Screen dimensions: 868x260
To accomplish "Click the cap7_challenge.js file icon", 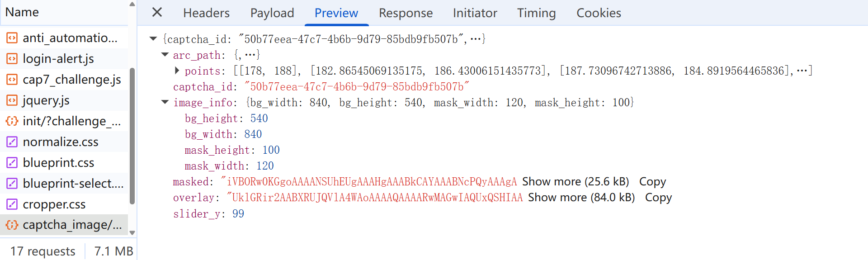I will tap(12, 80).
